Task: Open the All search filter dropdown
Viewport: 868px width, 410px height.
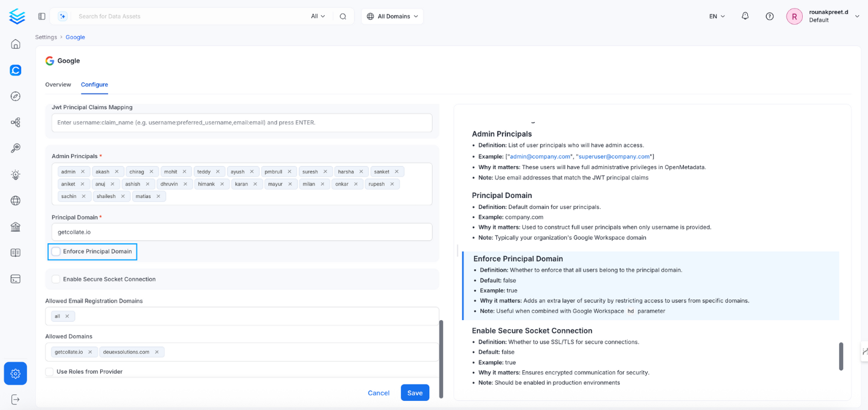Action: click(x=318, y=16)
